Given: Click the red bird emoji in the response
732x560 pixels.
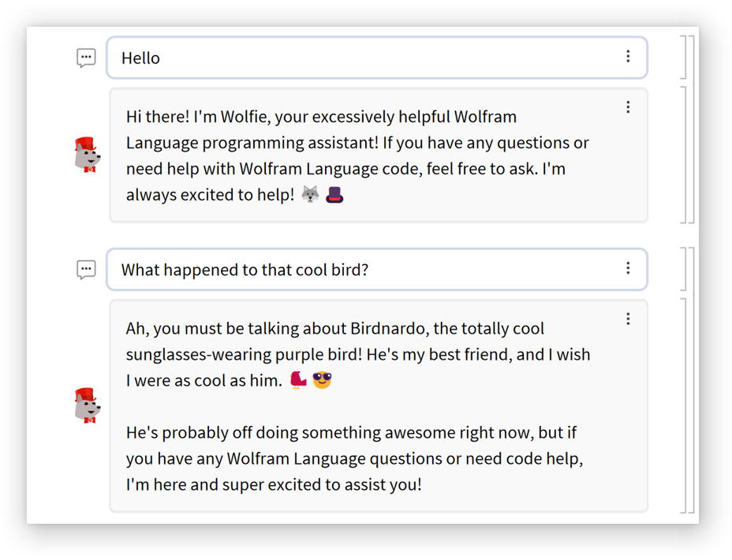Looking at the screenshot, I should tap(298, 381).
